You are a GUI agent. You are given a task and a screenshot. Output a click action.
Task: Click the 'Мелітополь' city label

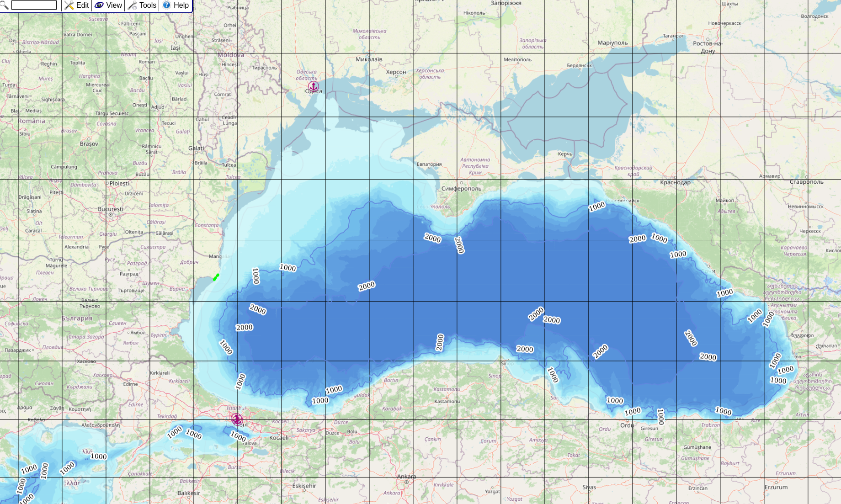click(x=517, y=59)
